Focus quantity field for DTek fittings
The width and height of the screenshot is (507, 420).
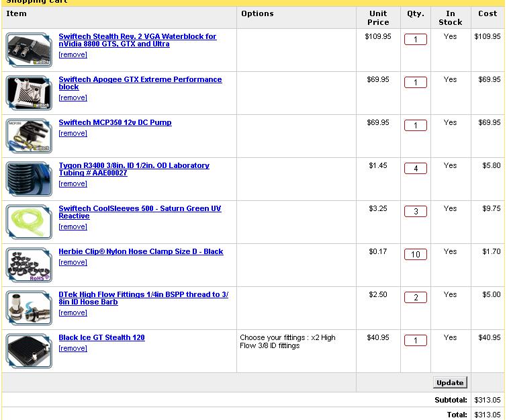coord(416,298)
